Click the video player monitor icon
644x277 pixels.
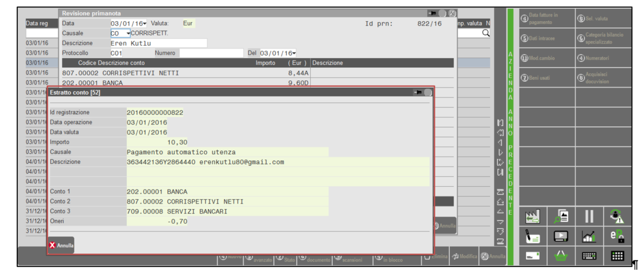coord(560,236)
